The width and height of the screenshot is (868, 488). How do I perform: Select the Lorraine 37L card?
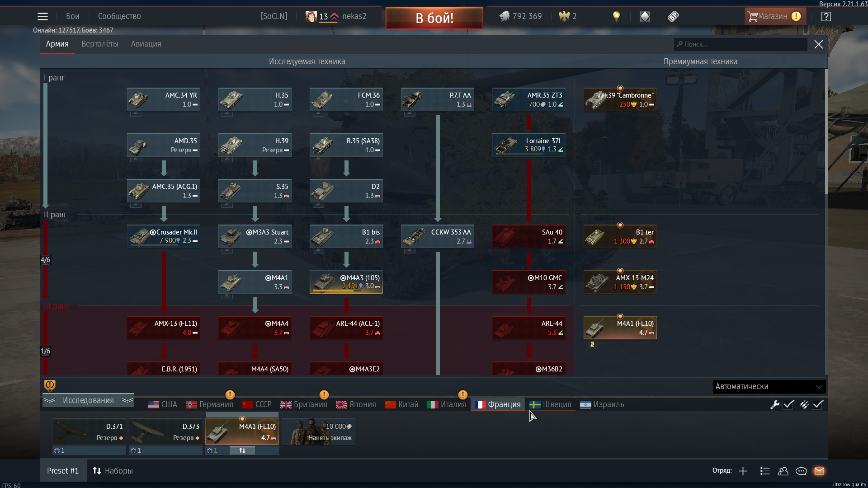[529, 145]
